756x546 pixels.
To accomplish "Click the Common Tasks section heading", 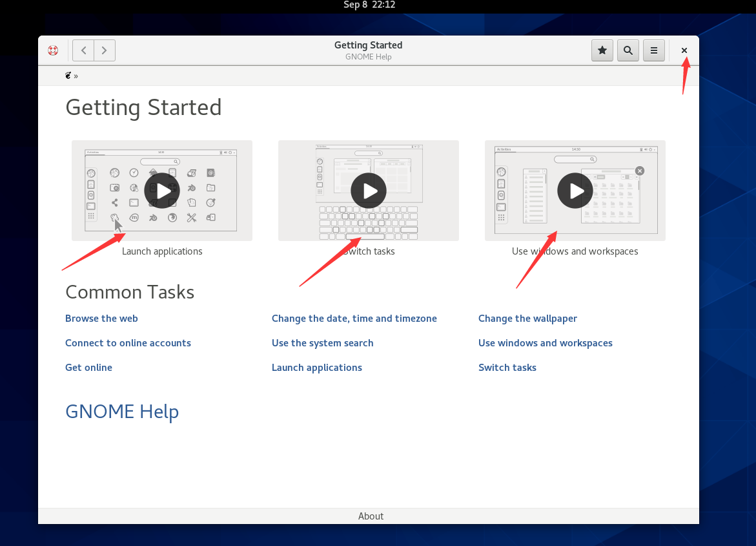I will (130, 292).
